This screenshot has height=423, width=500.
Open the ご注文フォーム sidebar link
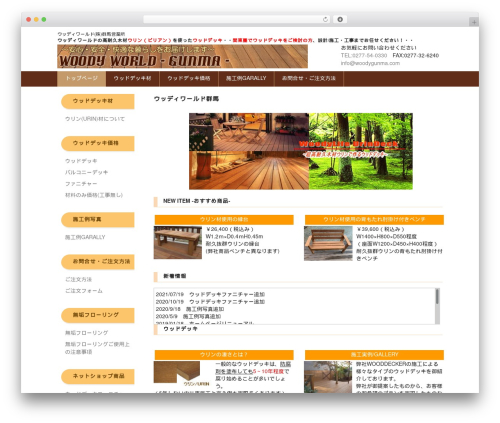pos(84,291)
